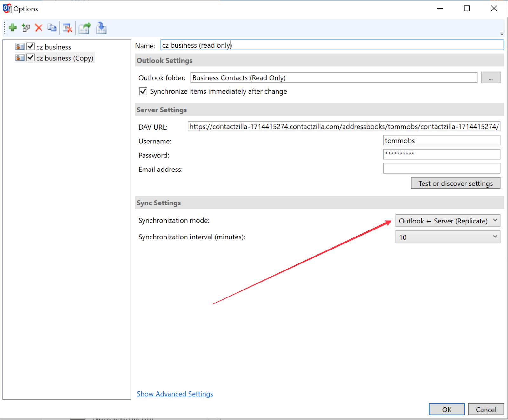Uncheck the cz business (Copy) profile
Image resolution: width=508 pixels, height=420 pixels.
click(x=30, y=57)
